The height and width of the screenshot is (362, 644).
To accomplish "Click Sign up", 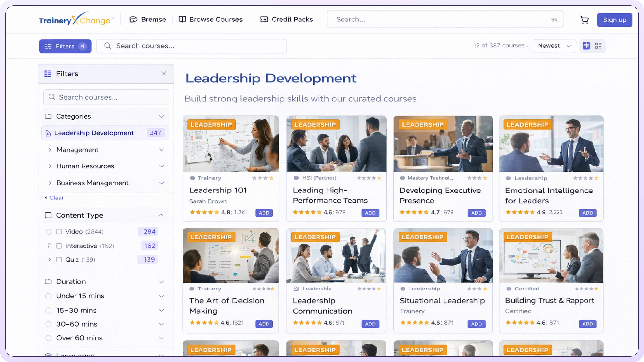I will (615, 20).
